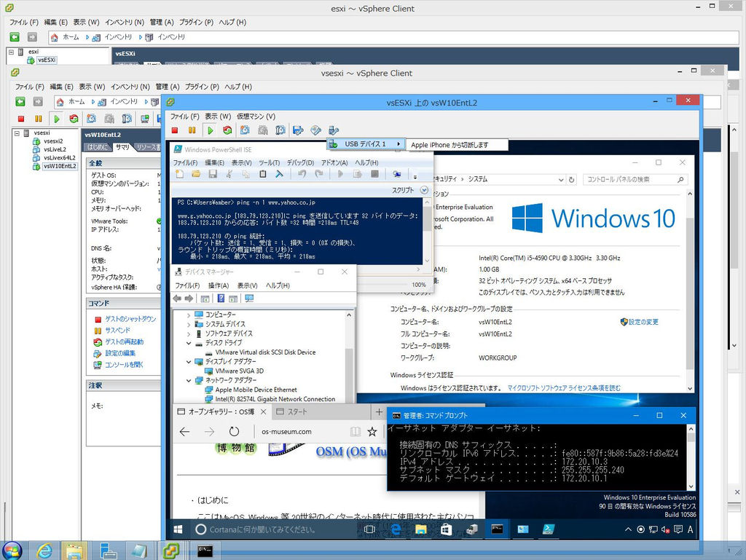Click the save icon in PowerShell ISE toolbar

pyautogui.click(x=213, y=175)
